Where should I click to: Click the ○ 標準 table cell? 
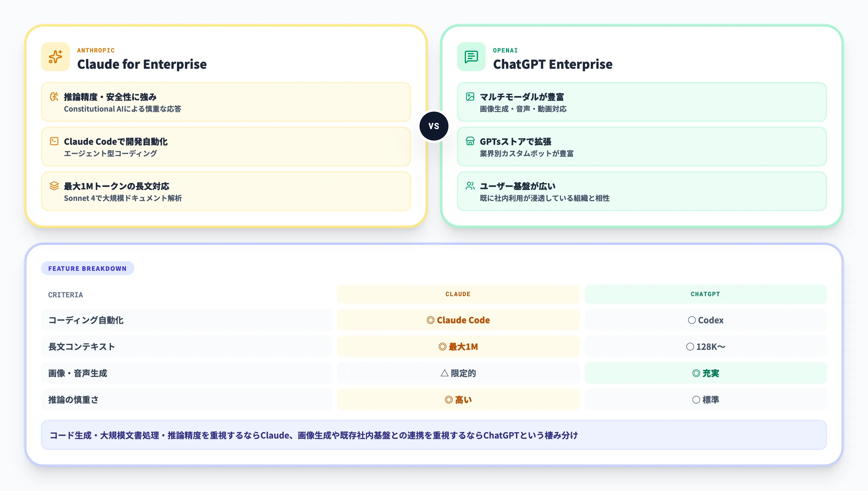706,400
